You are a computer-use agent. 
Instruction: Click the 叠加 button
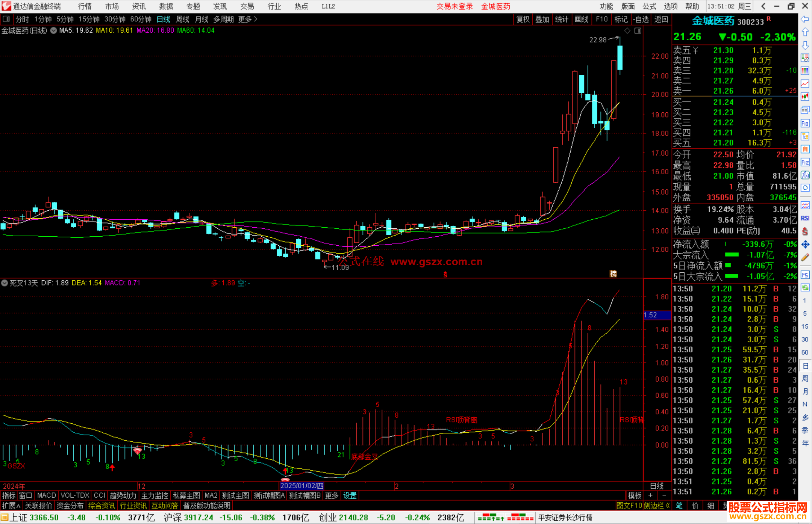[542, 19]
